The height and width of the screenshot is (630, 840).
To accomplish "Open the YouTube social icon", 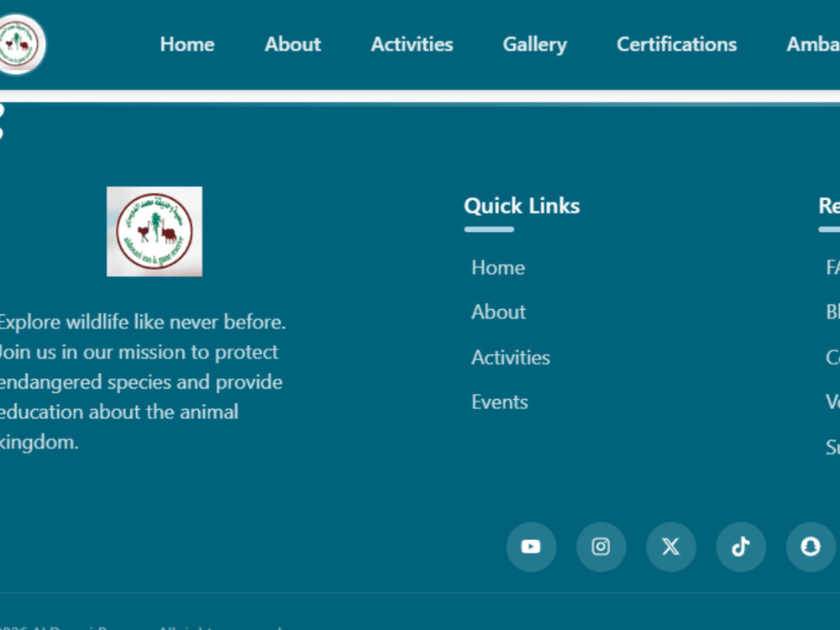I will pyautogui.click(x=531, y=547).
